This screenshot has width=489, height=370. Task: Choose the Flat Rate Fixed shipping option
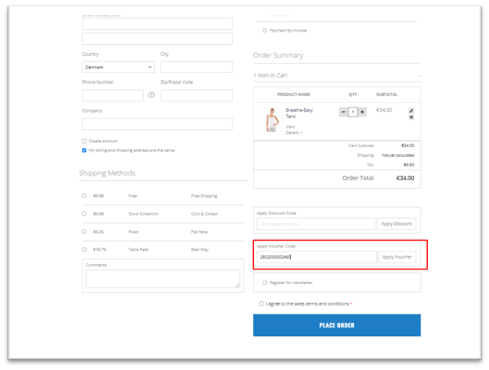84,232
